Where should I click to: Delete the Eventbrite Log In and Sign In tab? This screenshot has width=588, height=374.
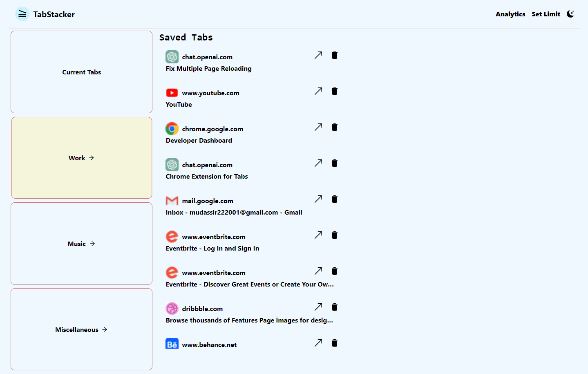335,235
